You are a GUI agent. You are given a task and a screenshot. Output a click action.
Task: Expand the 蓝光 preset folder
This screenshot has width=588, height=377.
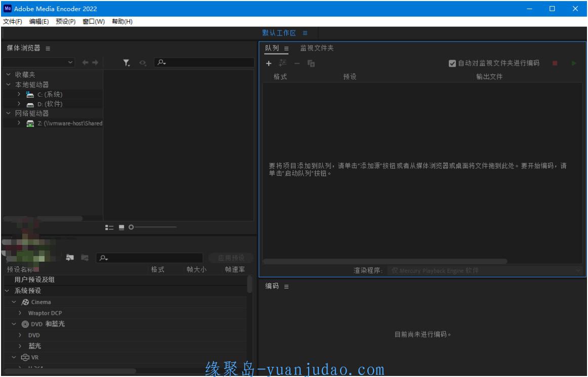tap(20, 346)
